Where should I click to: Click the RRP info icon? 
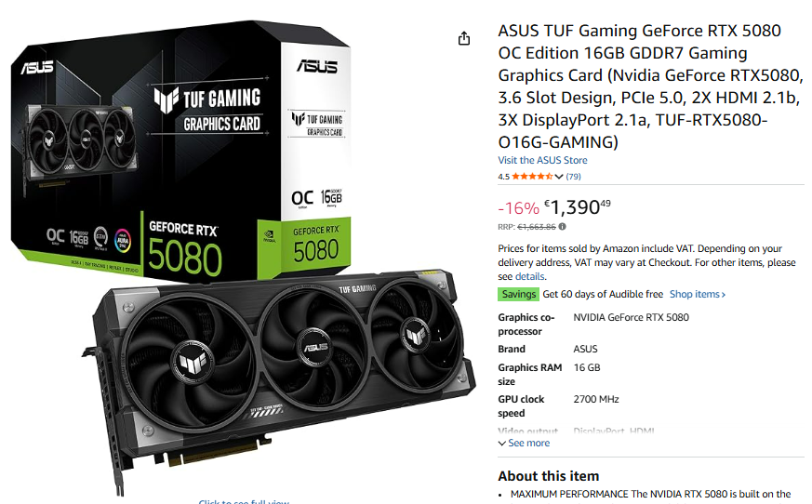click(563, 226)
